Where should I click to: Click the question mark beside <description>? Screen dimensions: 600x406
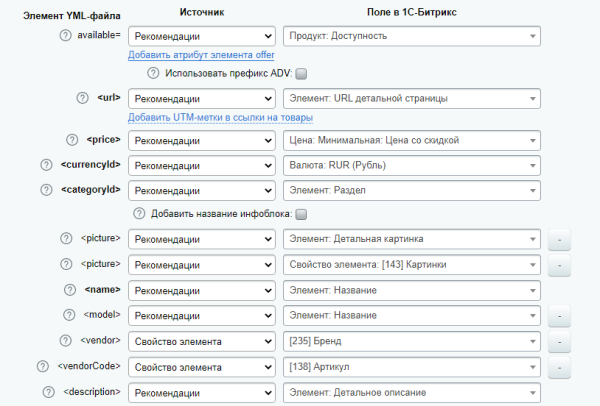(x=49, y=392)
